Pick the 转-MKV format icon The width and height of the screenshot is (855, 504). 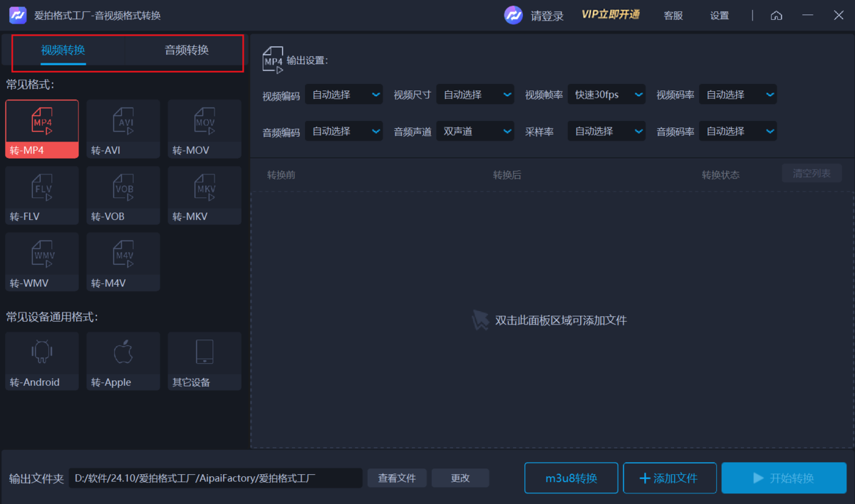[x=204, y=195]
